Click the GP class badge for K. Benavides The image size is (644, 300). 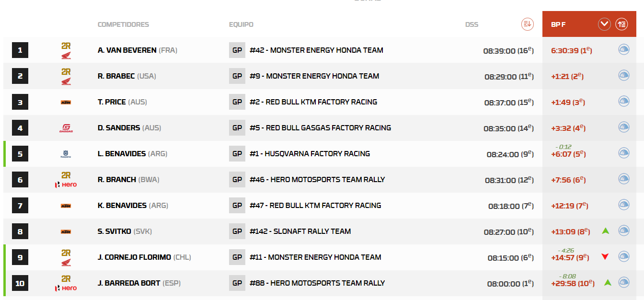pyautogui.click(x=237, y=206)
